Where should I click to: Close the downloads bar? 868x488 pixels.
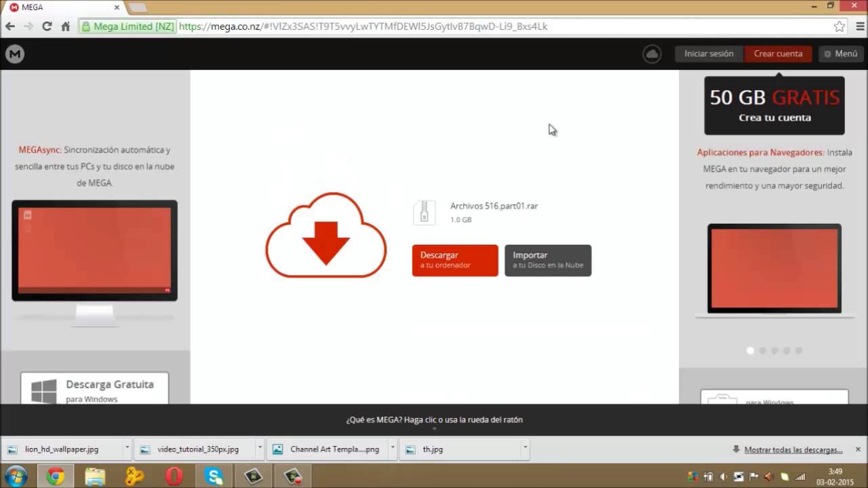point(858,449)
